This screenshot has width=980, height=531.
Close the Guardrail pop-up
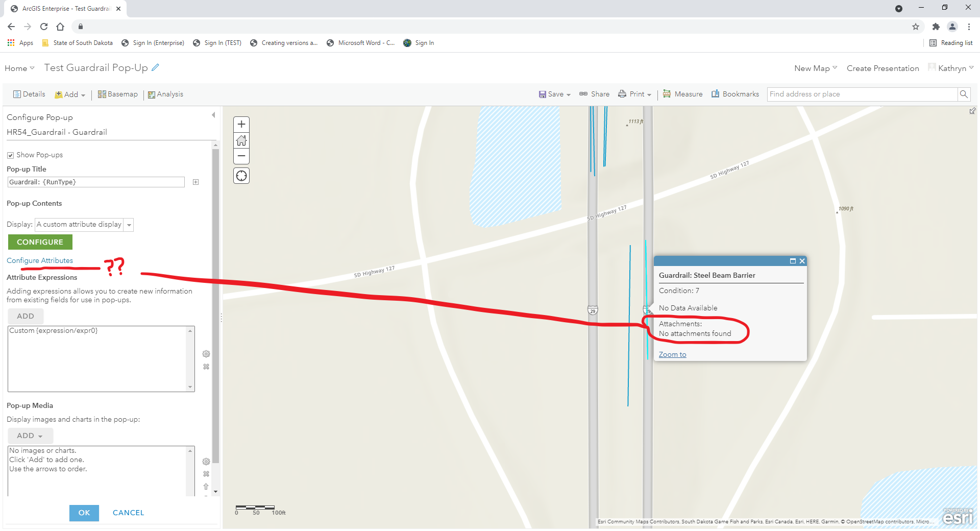coord(802,261)
